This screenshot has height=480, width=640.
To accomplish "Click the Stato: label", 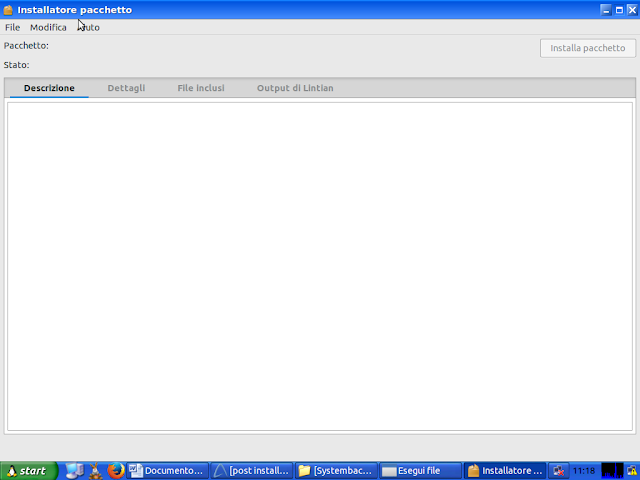I will [16, 65].
